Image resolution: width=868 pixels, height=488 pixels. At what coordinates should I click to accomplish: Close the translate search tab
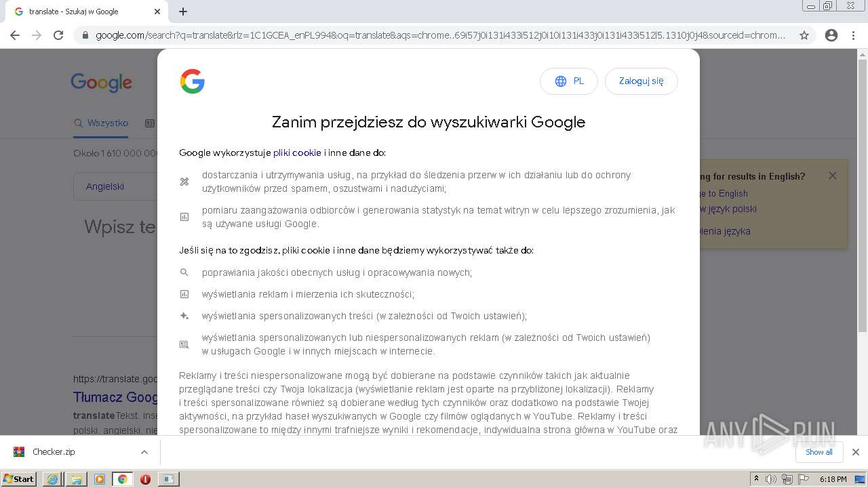(157, 12)
